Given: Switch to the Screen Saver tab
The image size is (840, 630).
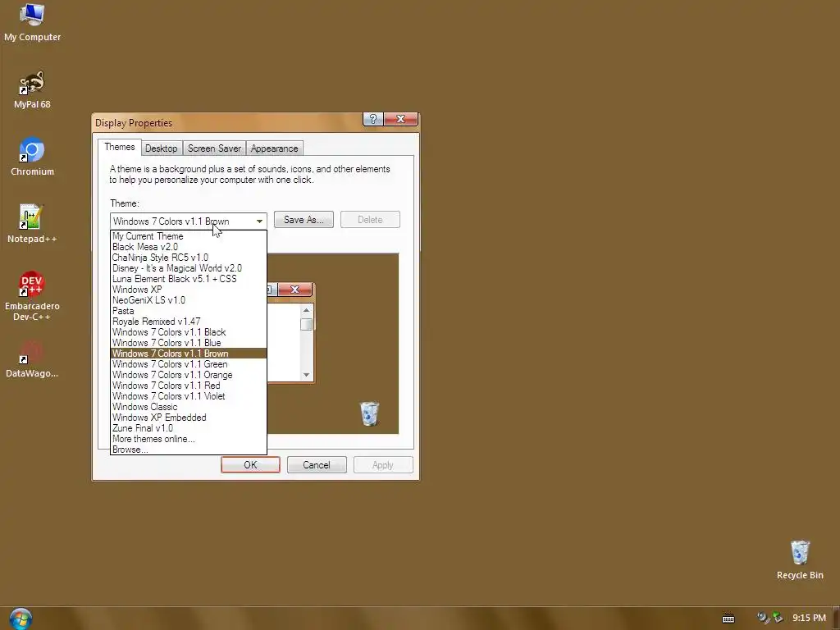Looking at the screenshot, I should (x=214, y=148).
